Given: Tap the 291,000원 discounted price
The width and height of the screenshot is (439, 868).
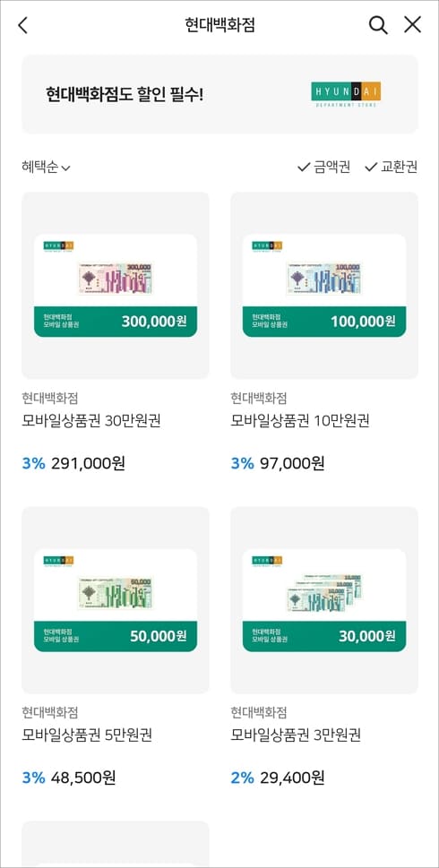Looking at the screenshot, I should (88, 464).
